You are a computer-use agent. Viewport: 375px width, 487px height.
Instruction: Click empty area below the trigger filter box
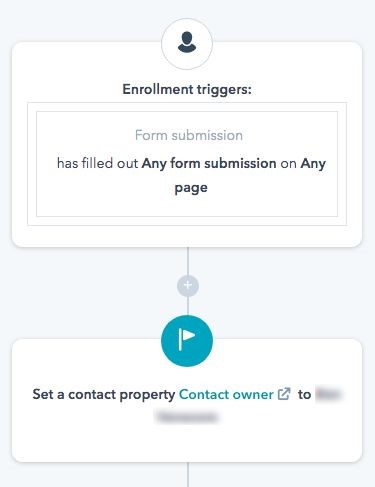pyautogui.click(x=187, y=236)
